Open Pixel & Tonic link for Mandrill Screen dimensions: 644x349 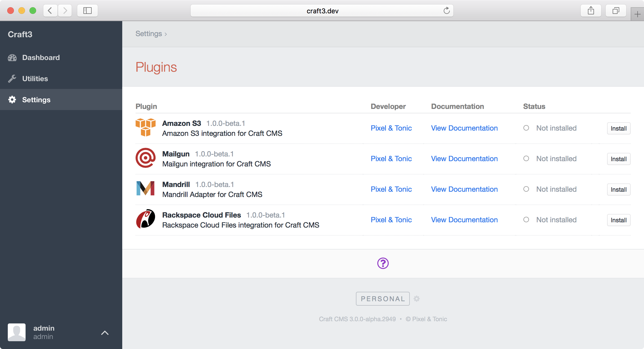click(x=391, y=189)
